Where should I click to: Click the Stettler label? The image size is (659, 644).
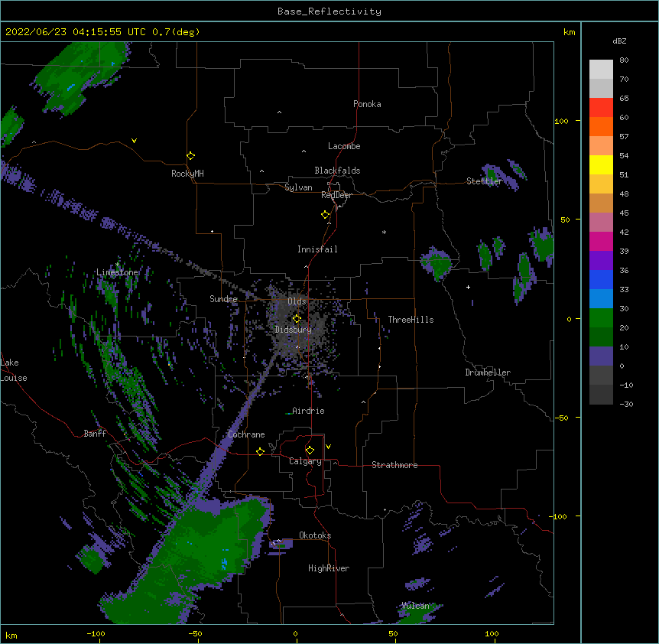484,181
